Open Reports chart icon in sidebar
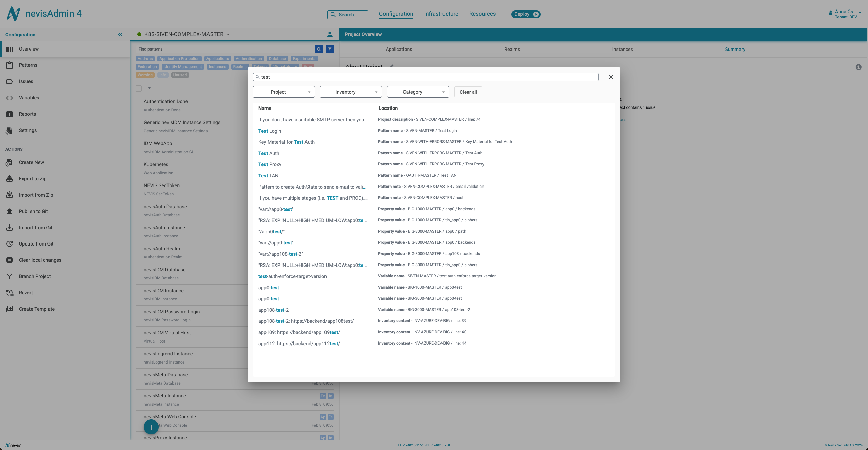868x450 pixels. tap(9, 114)
